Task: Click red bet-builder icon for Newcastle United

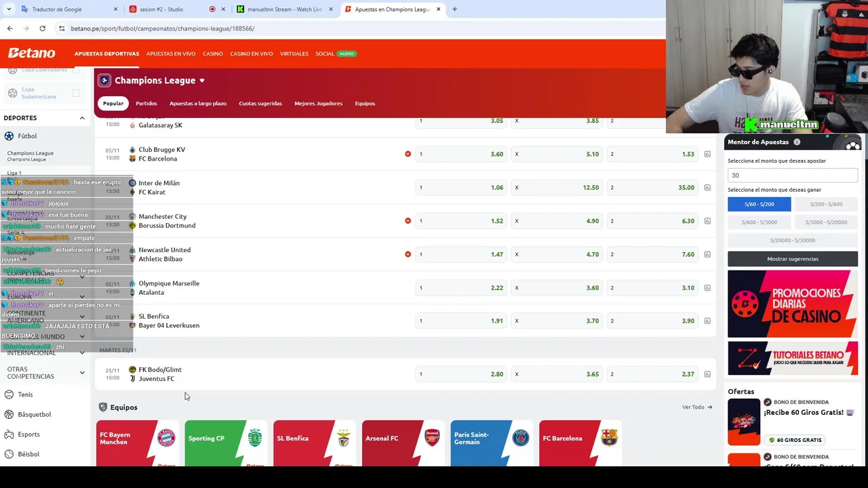Action: coord(408,254)
